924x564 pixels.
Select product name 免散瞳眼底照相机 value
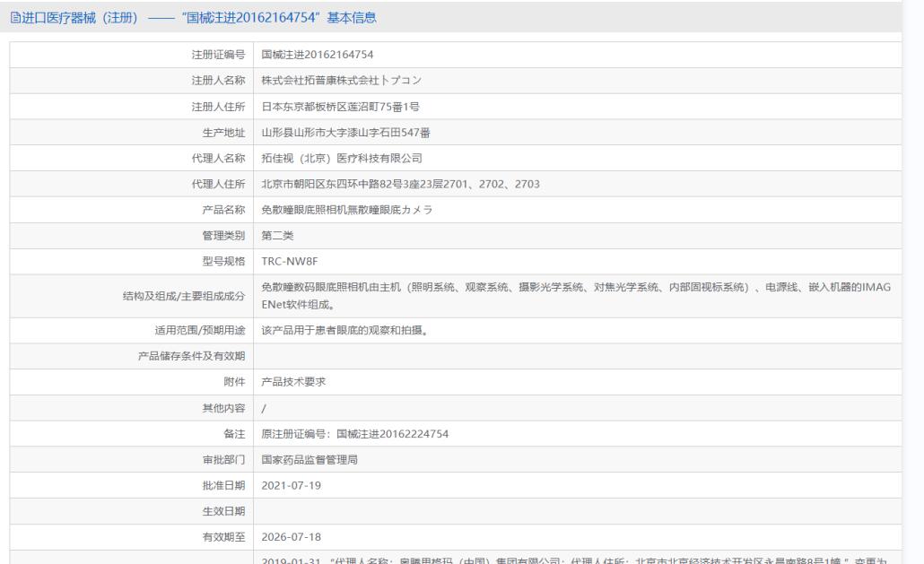pyautogui.click(x=346, y=210)
